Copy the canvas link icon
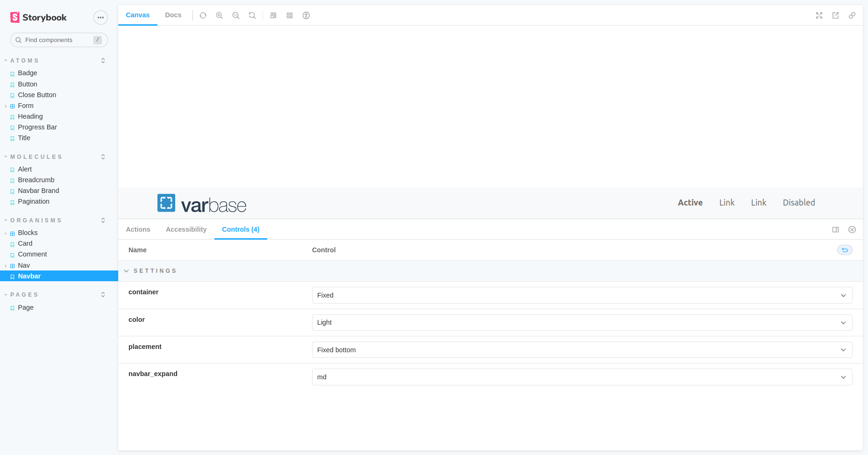868x455 pixels. [x=852, y=15]
